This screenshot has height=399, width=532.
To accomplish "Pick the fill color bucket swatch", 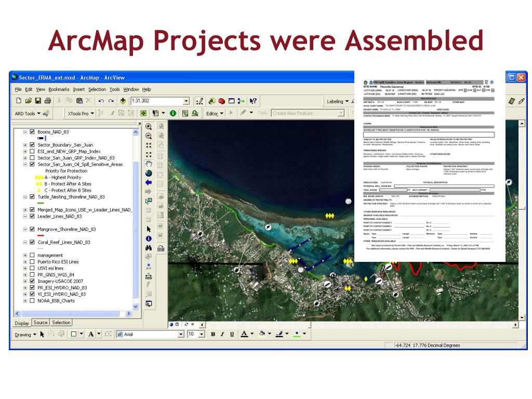I will click(x=262, y=334).
